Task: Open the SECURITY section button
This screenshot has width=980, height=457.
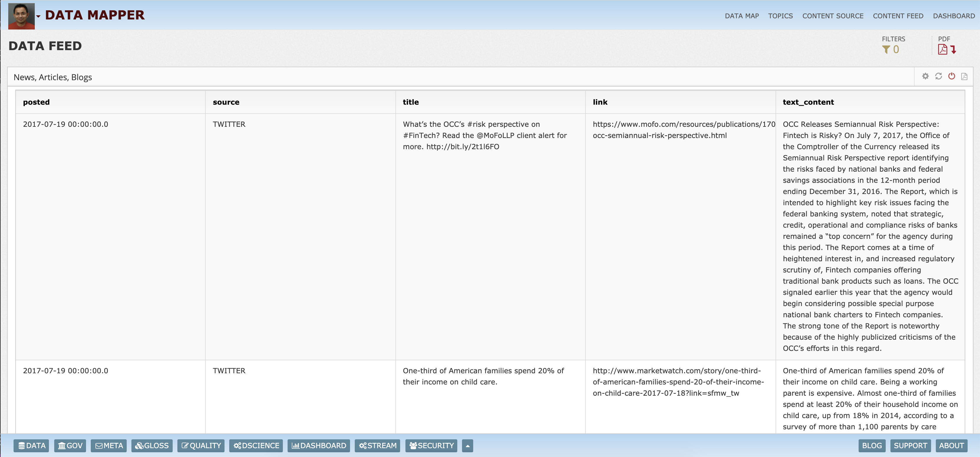Action: coord(431,446)
